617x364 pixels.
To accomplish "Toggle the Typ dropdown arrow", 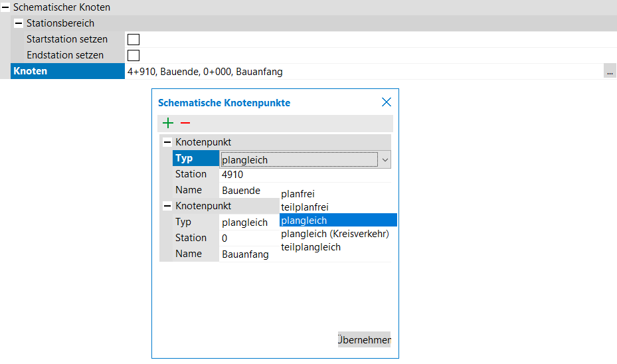I will pos(385,160).
